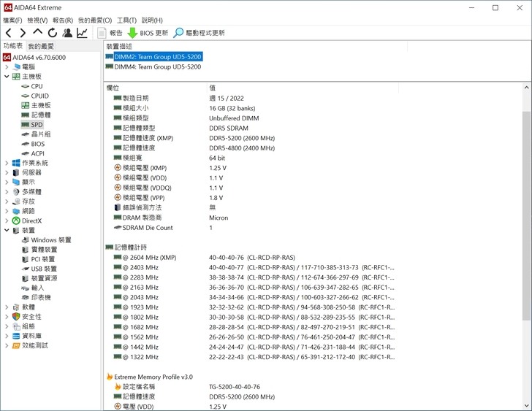The image size is (532, 411).
Task: Open the user profile icon in the toolbar
Action: (x=67, y=33)
